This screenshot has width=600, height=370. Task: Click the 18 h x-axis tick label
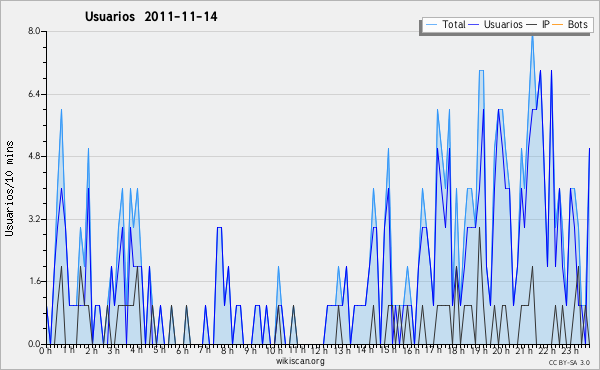pyautogui.click(x=456, y=351)
